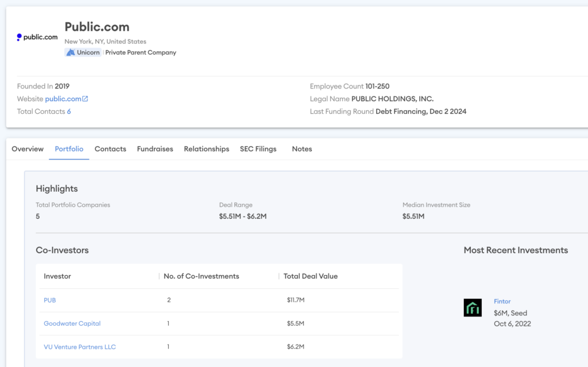588x367 pixels.
Task: Click the Highlights section heading
Action: 57,189
